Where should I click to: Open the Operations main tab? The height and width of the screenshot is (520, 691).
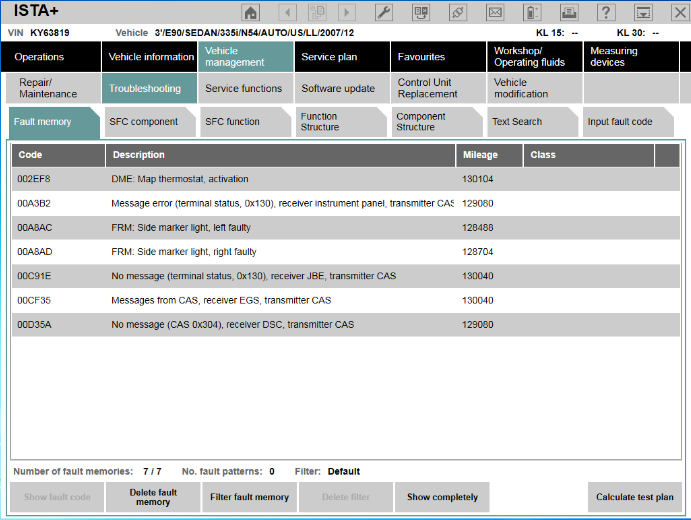coord(51,57)
